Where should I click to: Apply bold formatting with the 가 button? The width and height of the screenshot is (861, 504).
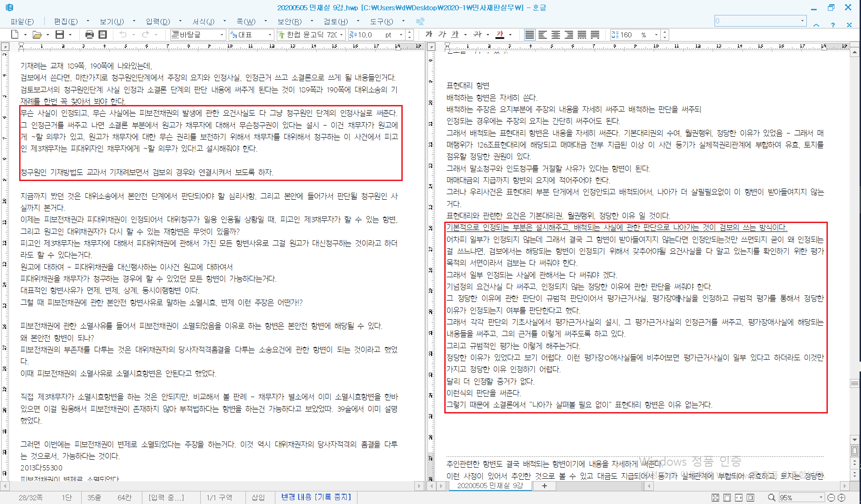point(429,35)
